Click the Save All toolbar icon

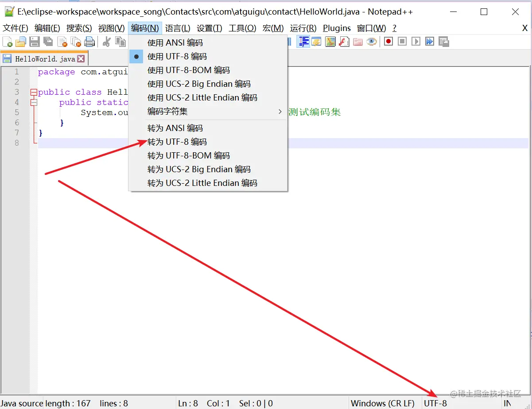coord(48,42)
